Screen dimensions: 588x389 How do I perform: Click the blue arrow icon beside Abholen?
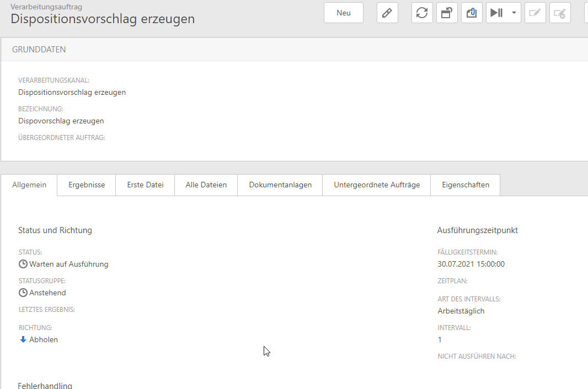[23, 339]
